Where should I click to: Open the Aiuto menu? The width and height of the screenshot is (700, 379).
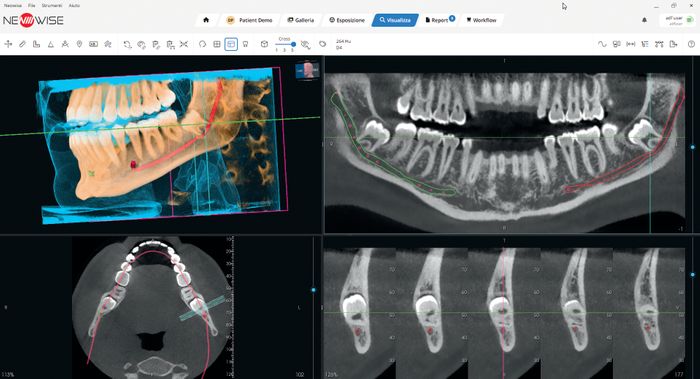point(75,6)
